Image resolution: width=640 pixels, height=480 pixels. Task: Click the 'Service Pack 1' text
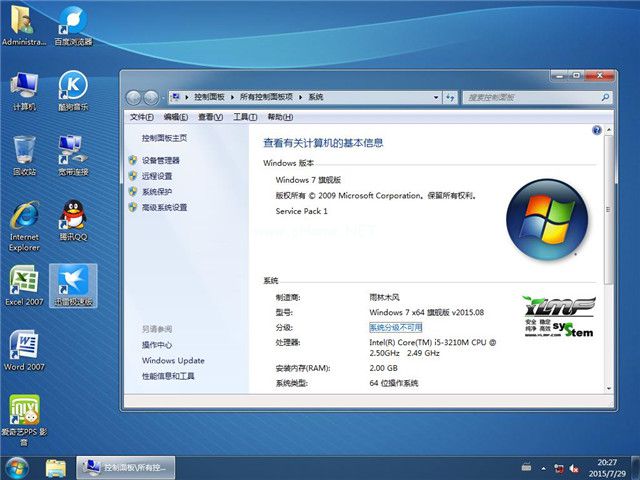(x=301, y=211)
